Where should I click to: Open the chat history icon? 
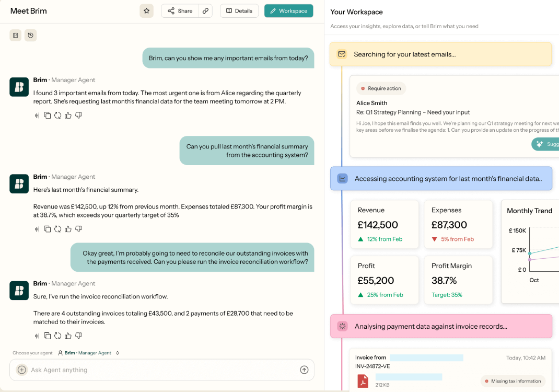(x=31, y=36)
